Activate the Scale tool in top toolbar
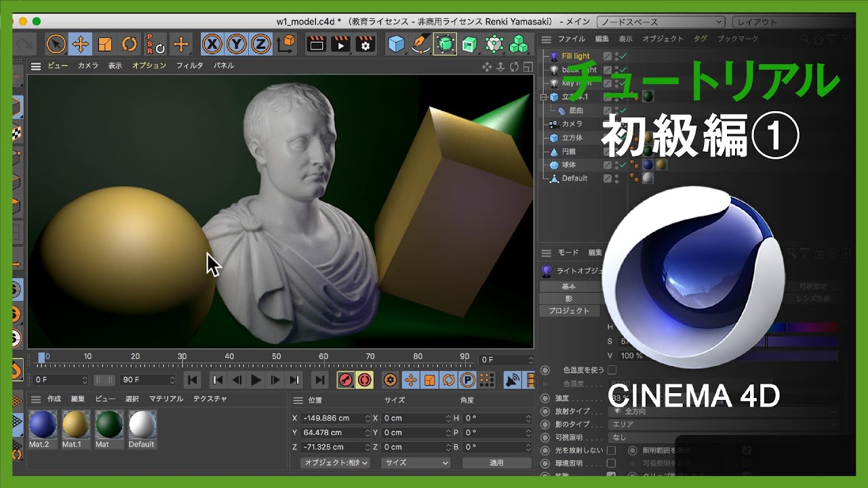The image size is (868, 488). [x=105, y=45]
